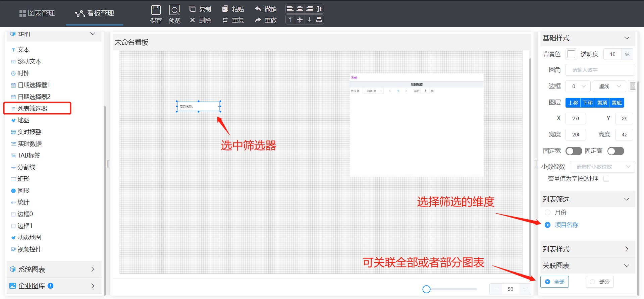The height and width of the screenshot is (299, 644).
Task: Click the Delete (删除) toolbar button
Action: pyautogui.click(x=200, y=20)
